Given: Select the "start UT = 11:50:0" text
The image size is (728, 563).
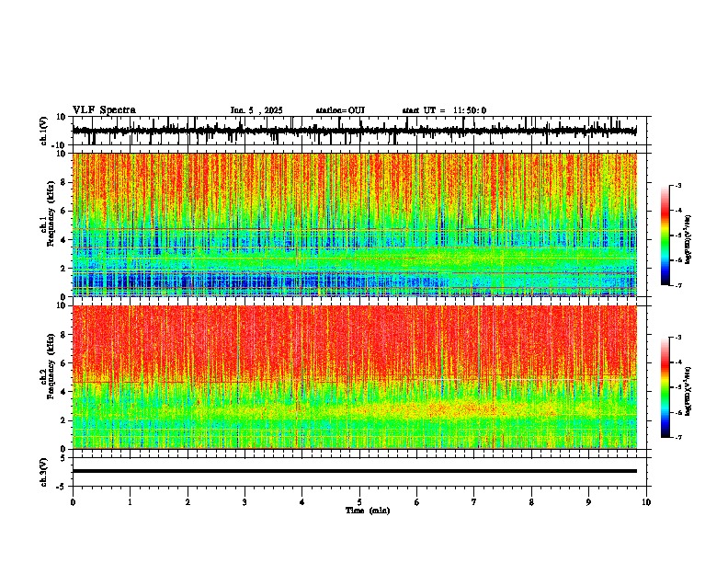Looking at the screenshot, I should (x=444, y=110).
